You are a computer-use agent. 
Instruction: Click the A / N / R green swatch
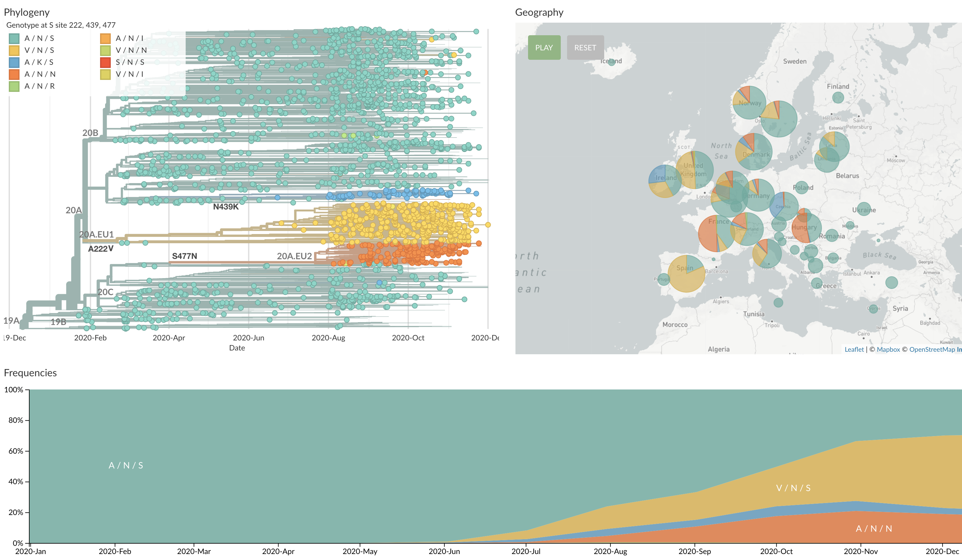[14, 86]
